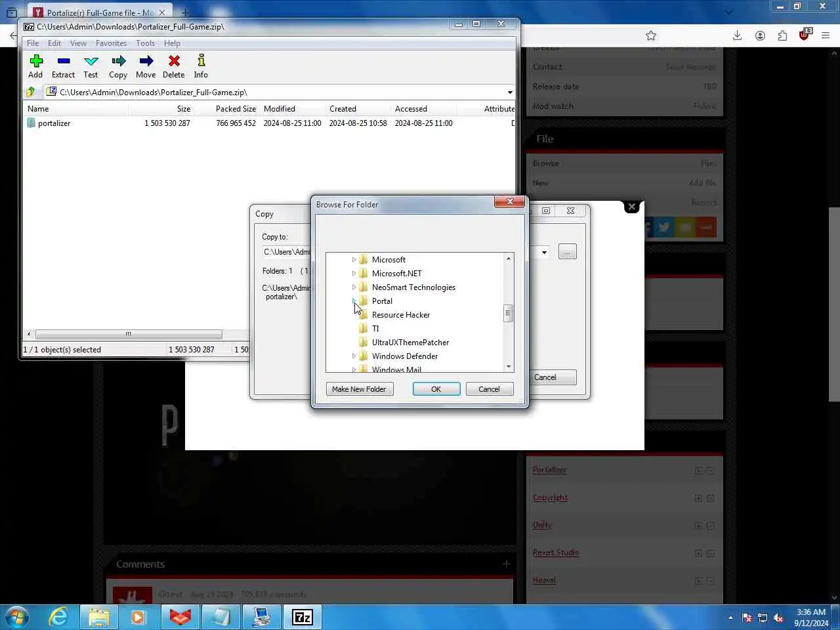Select the Resource Hacker folder
Image resolution: width=840 pixels, height=630 pixels.
coord(400,315)
